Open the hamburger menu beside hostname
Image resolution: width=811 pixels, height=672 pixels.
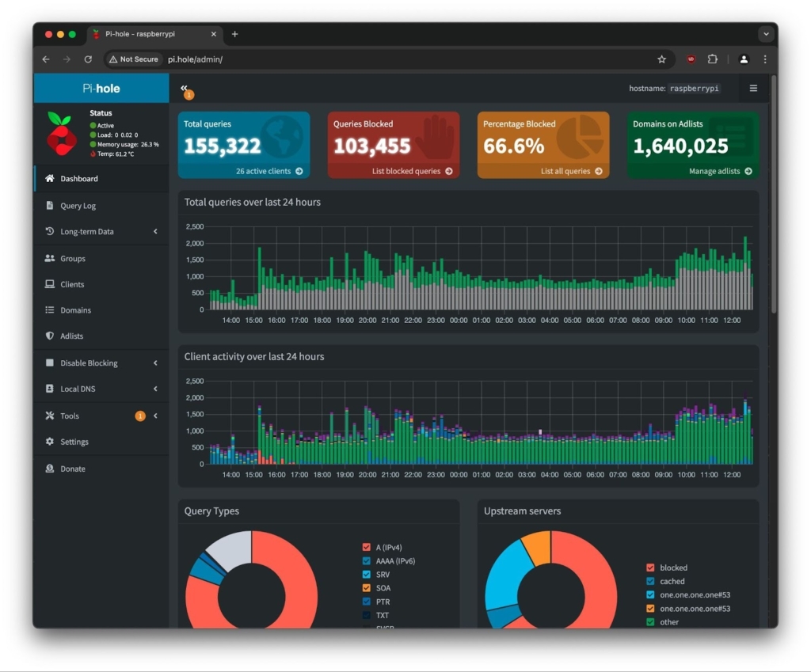click(x=753, y=88)
